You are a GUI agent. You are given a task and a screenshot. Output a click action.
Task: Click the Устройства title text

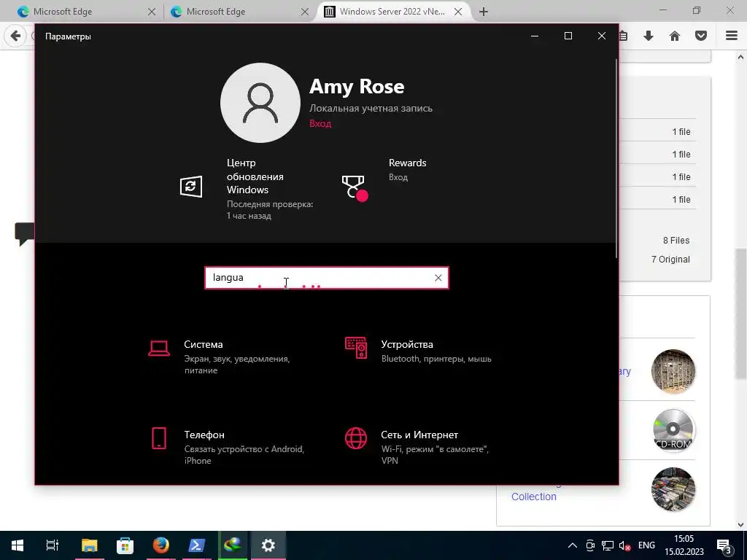point(407,344)
